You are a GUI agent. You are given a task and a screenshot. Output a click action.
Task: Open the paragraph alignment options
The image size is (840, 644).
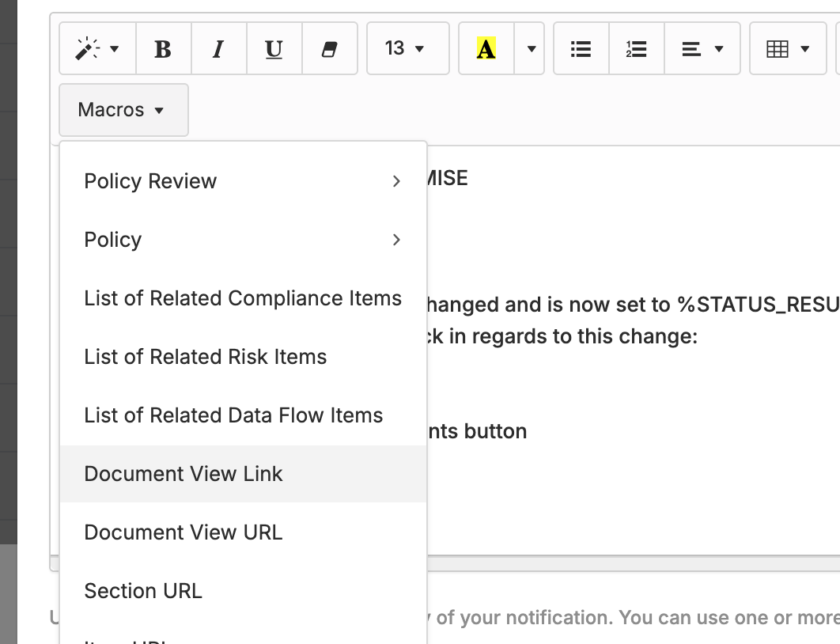click(702, 49)
